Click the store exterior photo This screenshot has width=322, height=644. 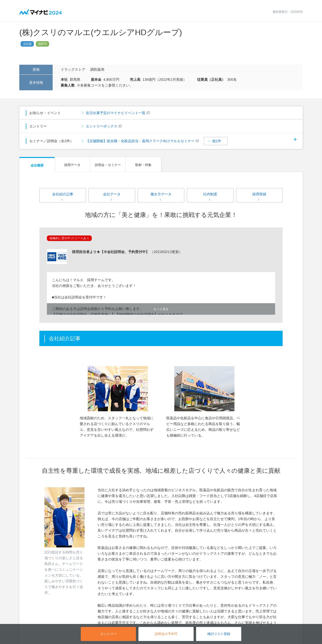[x=204, y=389]
